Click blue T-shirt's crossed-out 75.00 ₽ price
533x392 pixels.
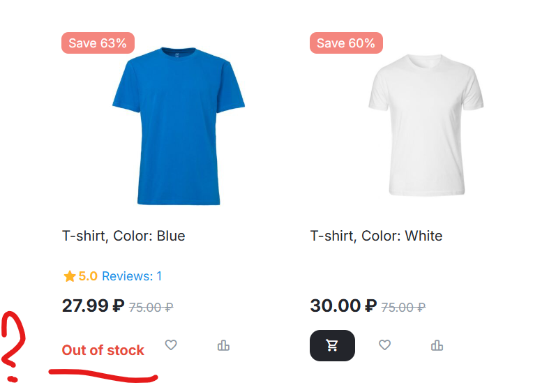[x=151, y=307]
